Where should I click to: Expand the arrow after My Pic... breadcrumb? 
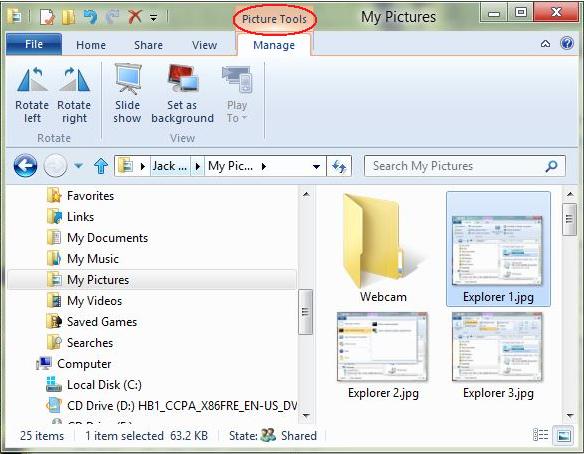pos(264,166)
